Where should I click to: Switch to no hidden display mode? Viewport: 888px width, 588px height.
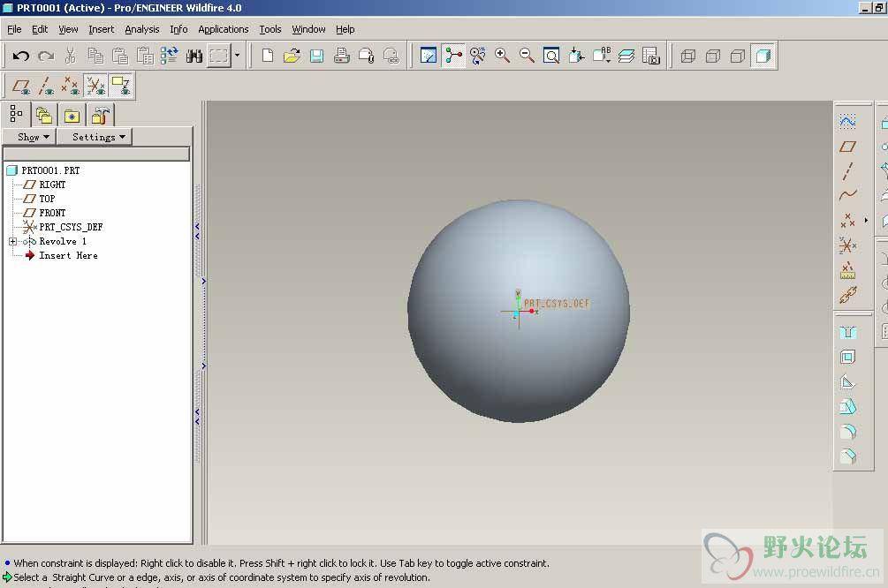point(738,56)
